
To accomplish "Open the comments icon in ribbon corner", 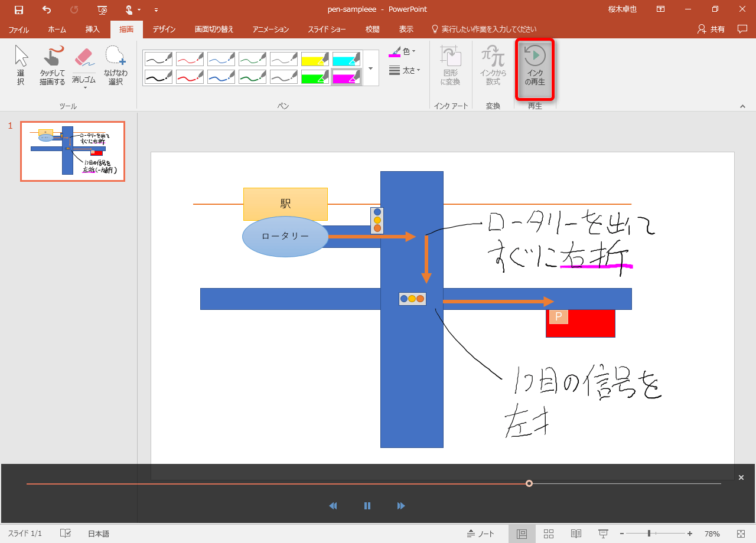I will [x=742, y=29].
